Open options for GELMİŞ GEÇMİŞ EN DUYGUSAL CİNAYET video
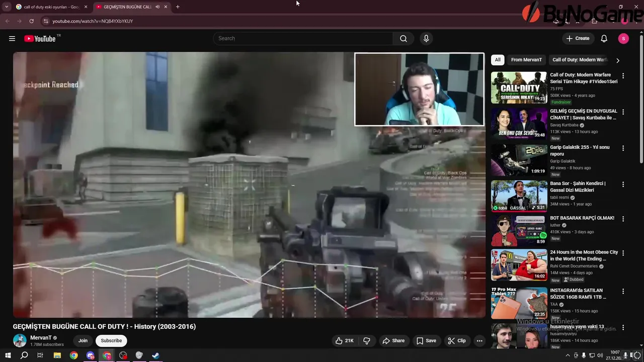The height and width of the screenshot is (362, 644). pos(623,112)
